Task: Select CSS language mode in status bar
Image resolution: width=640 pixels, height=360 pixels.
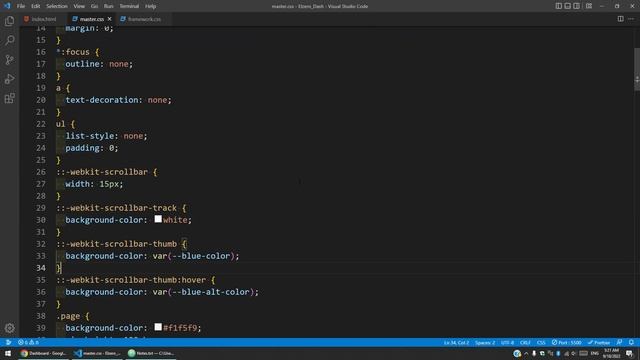Action: (541, 342)
